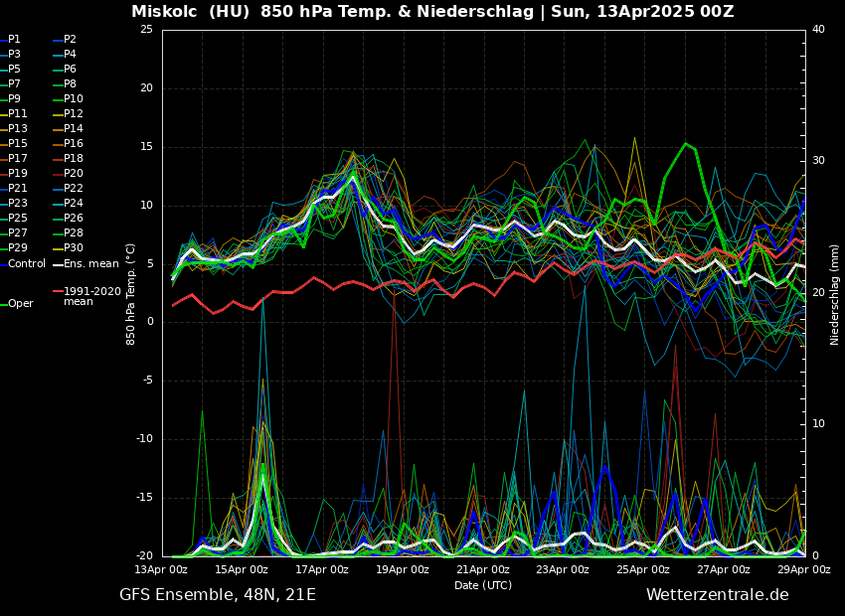Click the P16 legend label
845x616 pixels.
click(73, 144)
